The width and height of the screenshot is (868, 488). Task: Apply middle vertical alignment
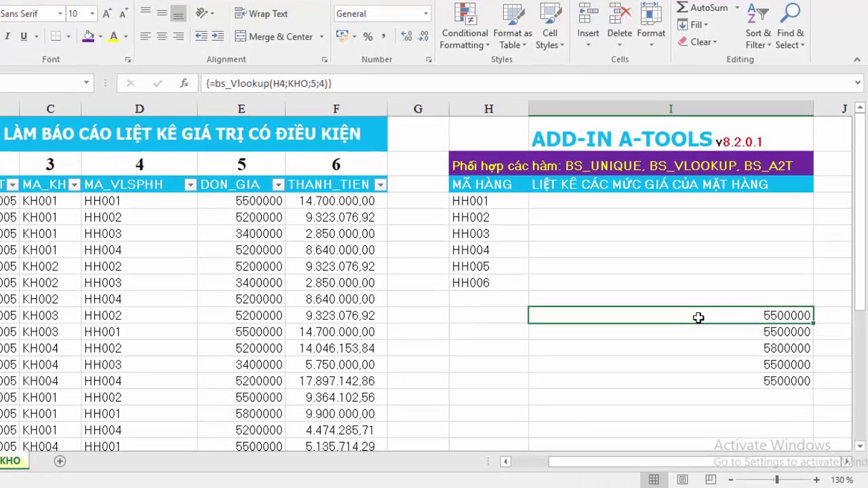(x=161, y=14)
